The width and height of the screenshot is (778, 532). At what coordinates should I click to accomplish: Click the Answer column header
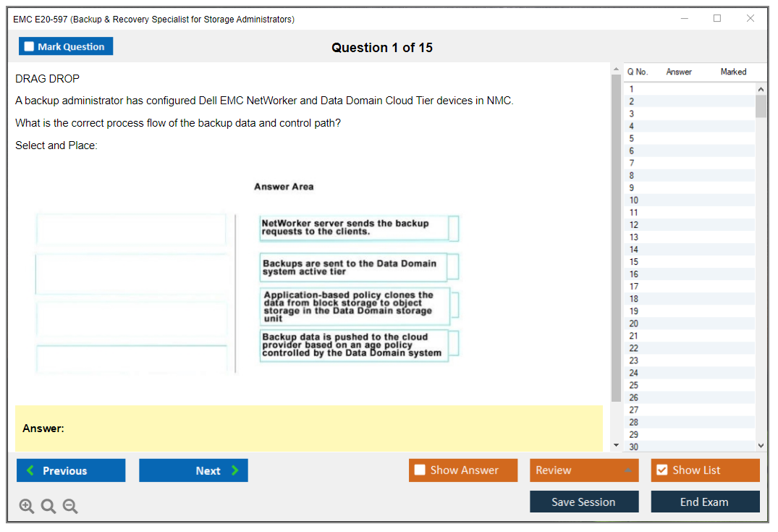[x=678, y=72]
